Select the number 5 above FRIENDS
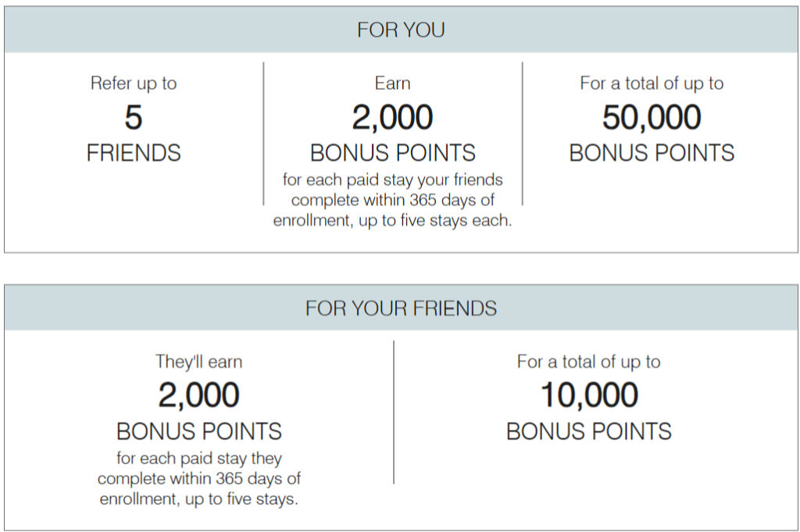The image size is (800, 532). click(134, 118)
